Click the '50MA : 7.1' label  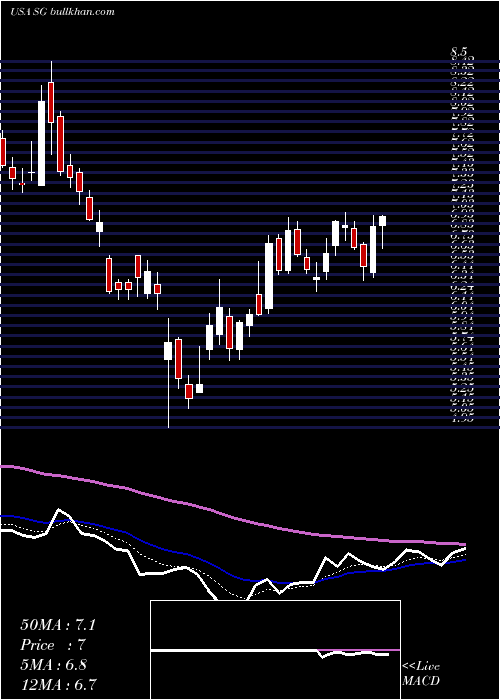(x=58, y=625)
